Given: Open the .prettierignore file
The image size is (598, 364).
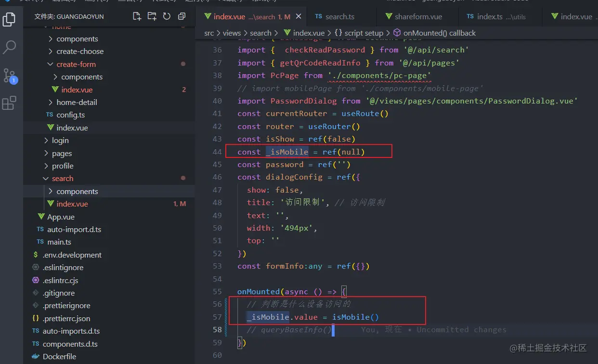Looking at the screenshot, I should 66,306.
